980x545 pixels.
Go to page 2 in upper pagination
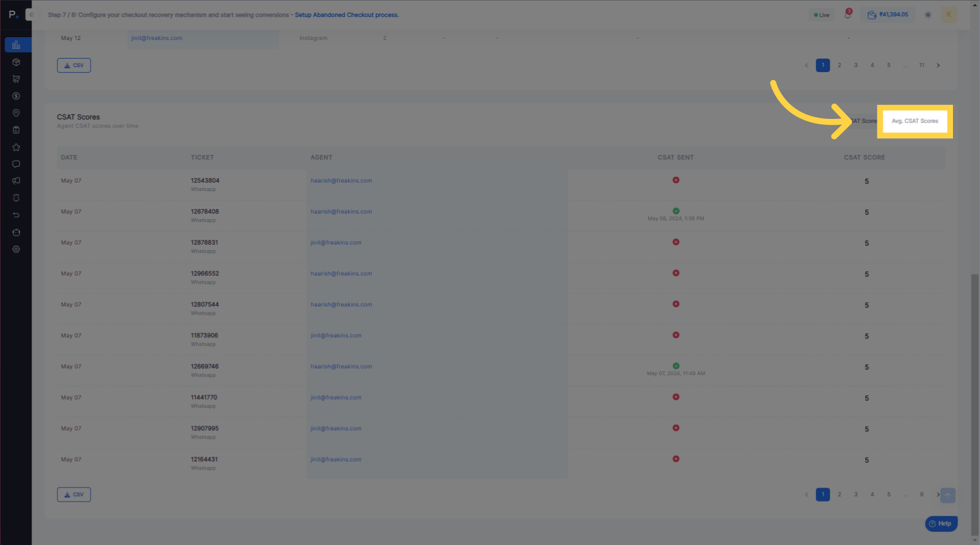(839, 65)
